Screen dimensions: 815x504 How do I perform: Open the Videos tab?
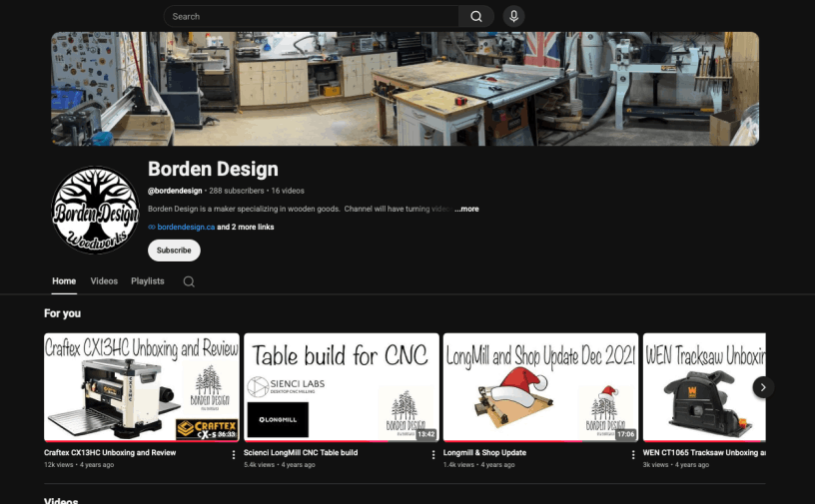point(104,281)
